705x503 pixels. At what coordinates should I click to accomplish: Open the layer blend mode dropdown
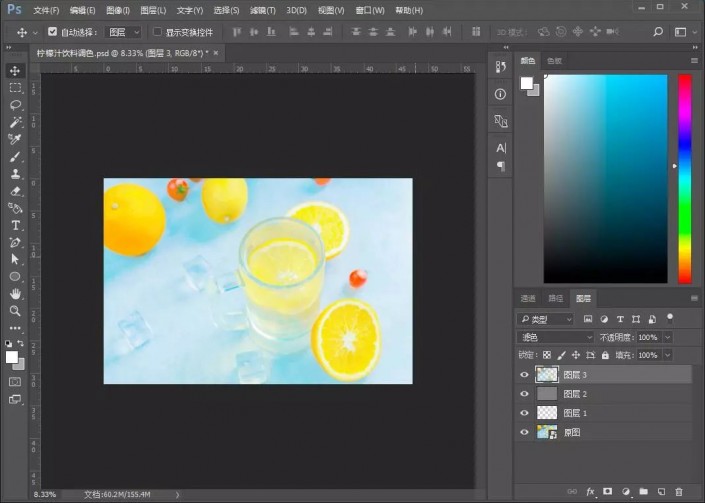tap(556, 337)
